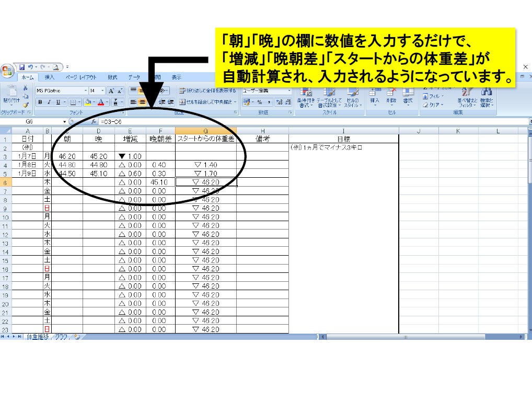532x401 pixels.
Task: Select cell containing 目標 header
Action: tap(343, 139)
